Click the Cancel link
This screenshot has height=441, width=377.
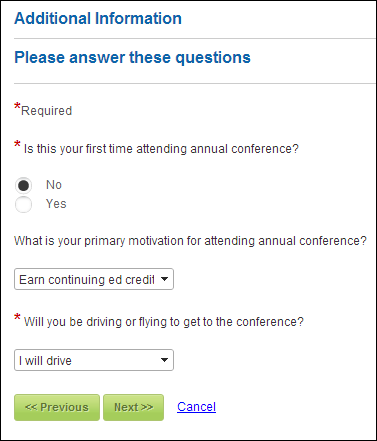196,407
